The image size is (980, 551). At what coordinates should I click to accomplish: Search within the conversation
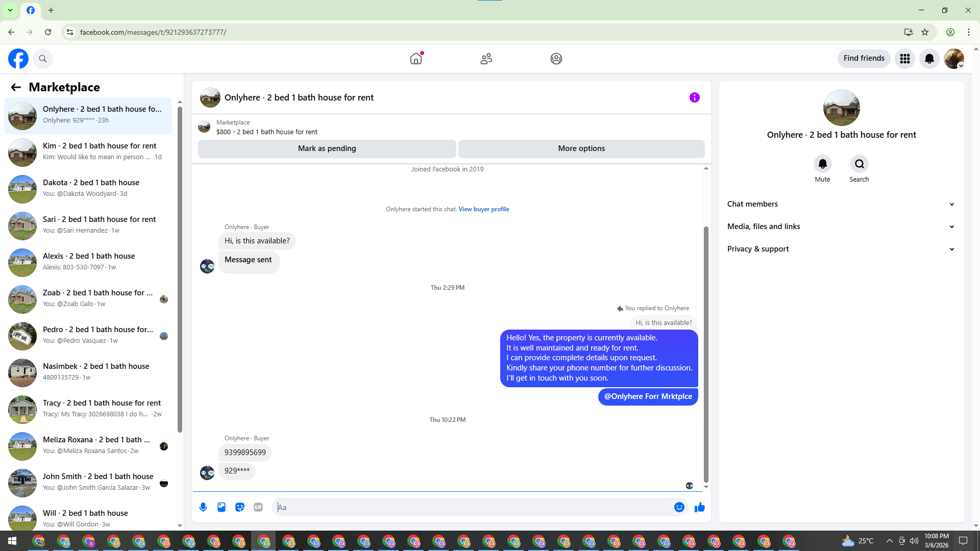[x=859, y=164]
